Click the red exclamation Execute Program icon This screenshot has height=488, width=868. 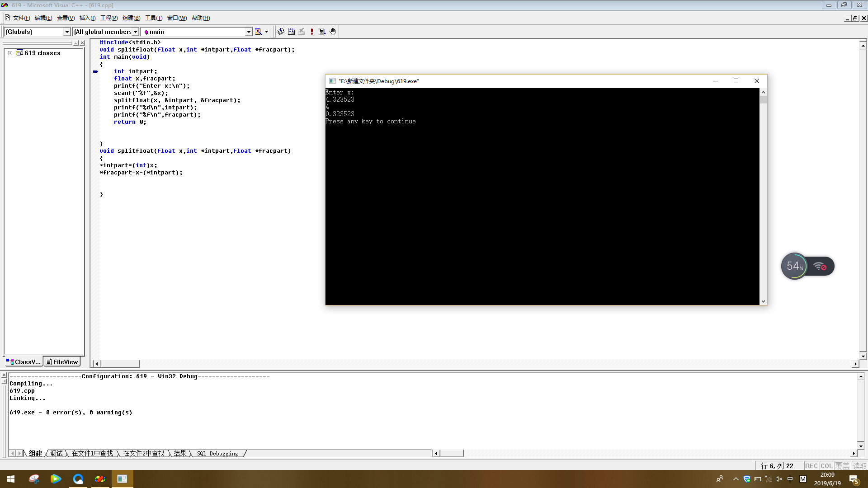click(x=312, y=32)
